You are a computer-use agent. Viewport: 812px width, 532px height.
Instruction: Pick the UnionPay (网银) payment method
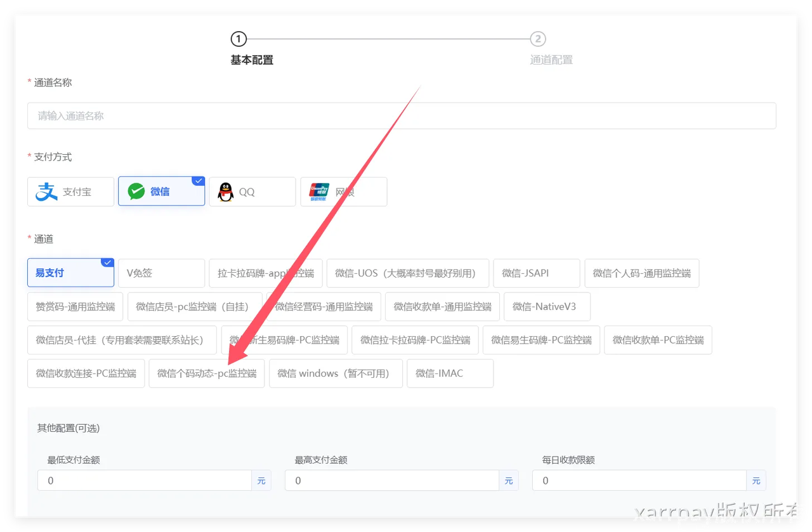point(343,191)
